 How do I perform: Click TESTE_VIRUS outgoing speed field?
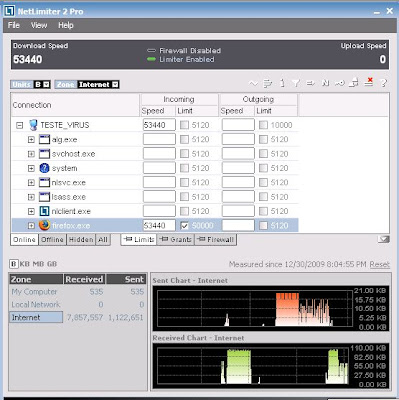238,125
